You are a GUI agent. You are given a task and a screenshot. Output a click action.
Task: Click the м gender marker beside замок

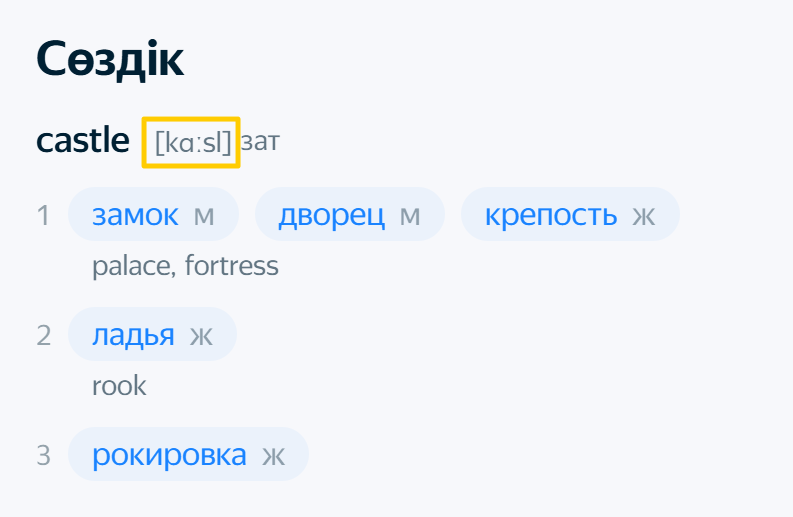pyautogui.click(x=204, y=216)
